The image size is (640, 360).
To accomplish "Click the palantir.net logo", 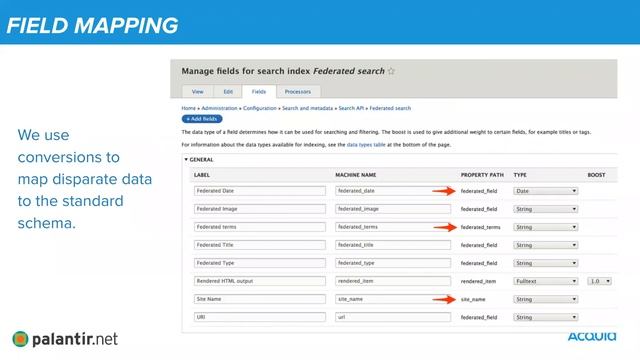I will click(65, 339).
